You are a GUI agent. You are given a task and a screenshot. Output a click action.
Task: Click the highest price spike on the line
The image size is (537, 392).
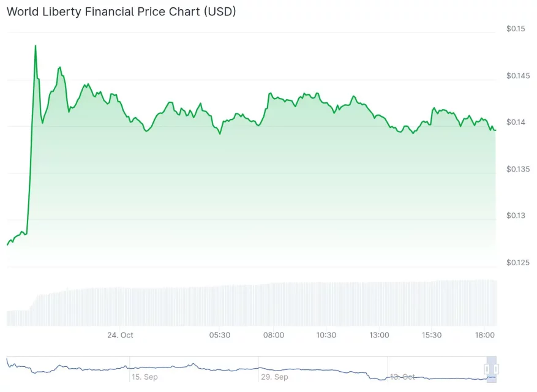click(36, 46)
